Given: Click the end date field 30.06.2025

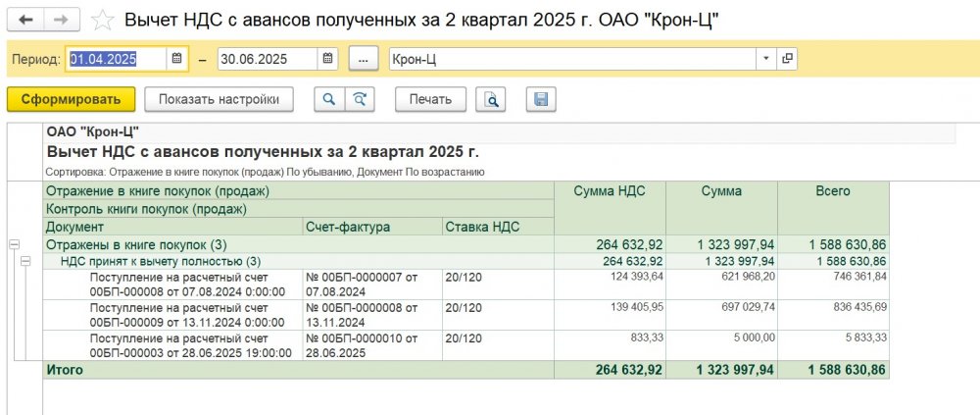Looking at the screenshot, I should [x=267, y=59].
